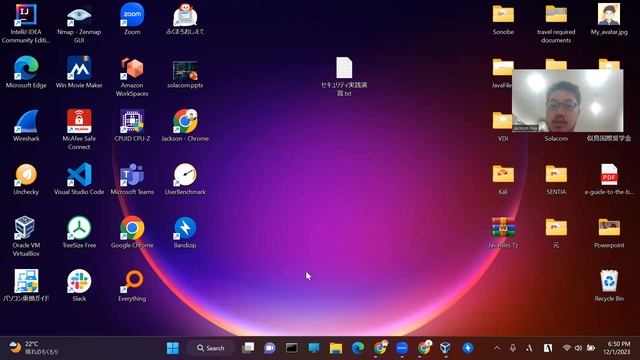Open the a-guide-to-the-b... PDF file

point(609,174)
